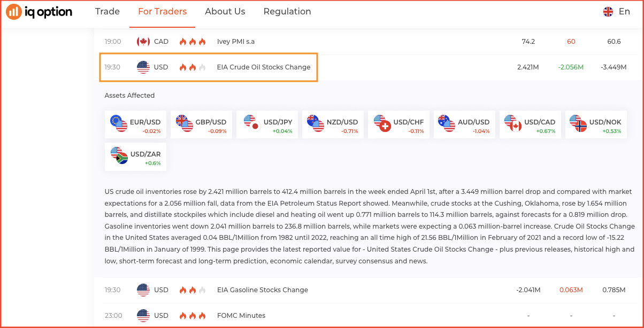Open the About Us menu
Image resolution: width=644 pixels, height=328 pixels.
pyautogui.click(x=225, y=11)
